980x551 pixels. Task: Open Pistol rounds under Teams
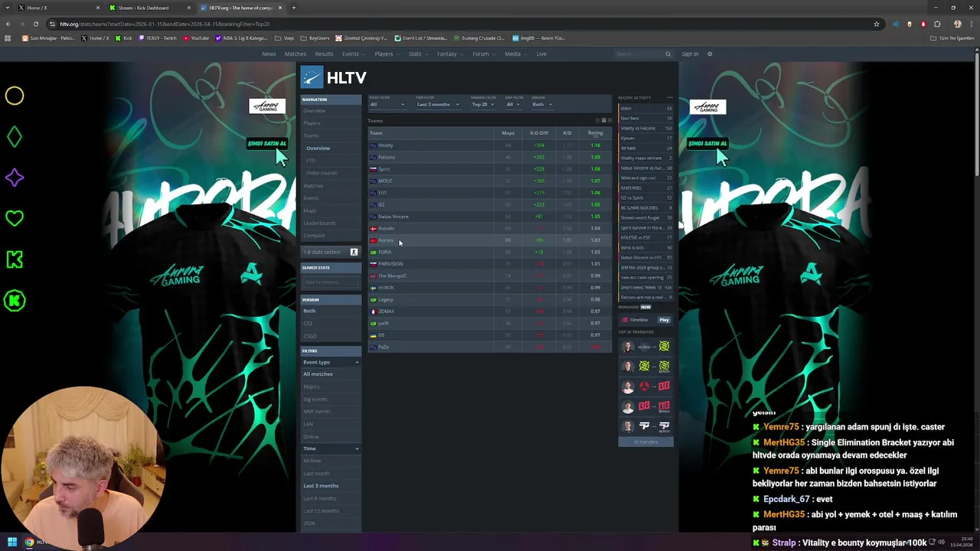(322, 173)
